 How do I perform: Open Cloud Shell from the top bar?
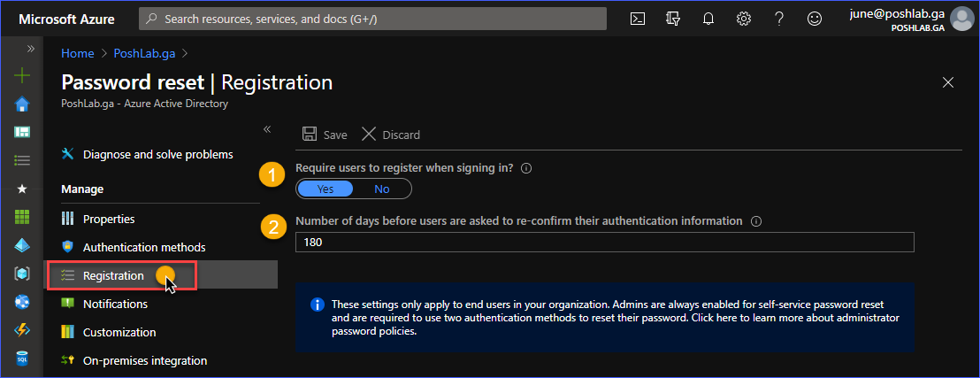point(637,19)
